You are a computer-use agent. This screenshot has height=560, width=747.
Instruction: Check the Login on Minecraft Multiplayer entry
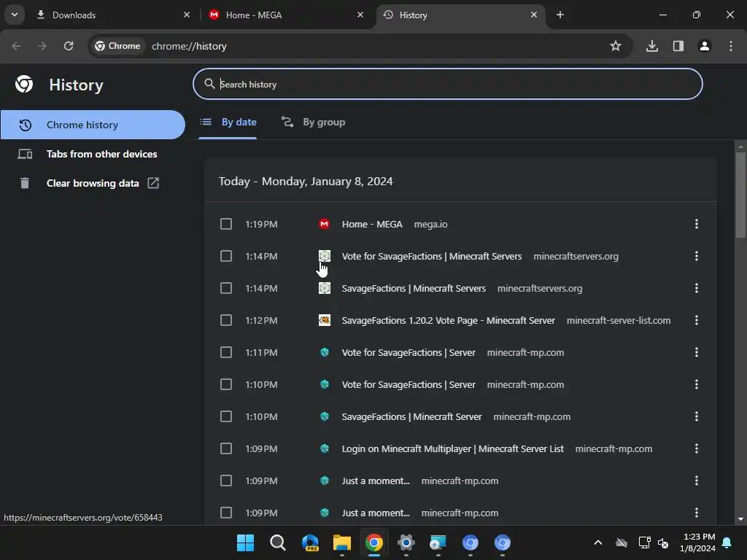pyautogui.click(x=226, y=448)
